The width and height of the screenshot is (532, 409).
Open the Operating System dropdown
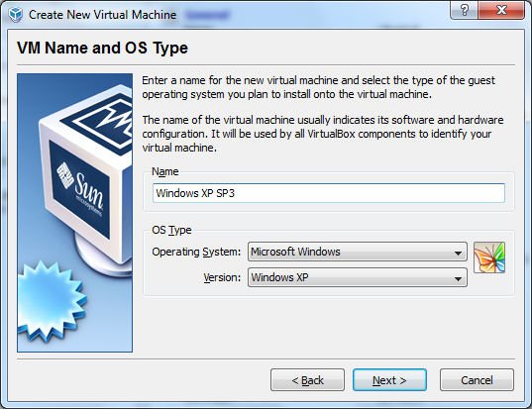(358, 252)
